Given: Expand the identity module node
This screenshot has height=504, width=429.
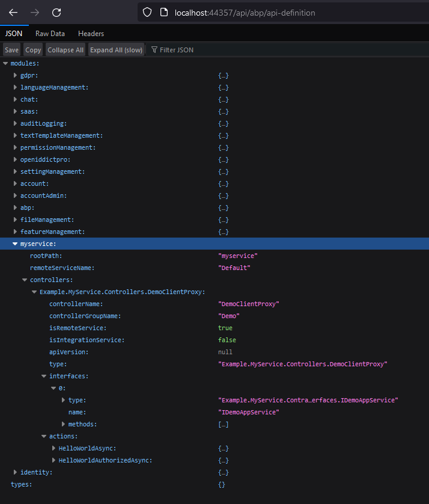Looking at the screenshot, I should (16, 473).
